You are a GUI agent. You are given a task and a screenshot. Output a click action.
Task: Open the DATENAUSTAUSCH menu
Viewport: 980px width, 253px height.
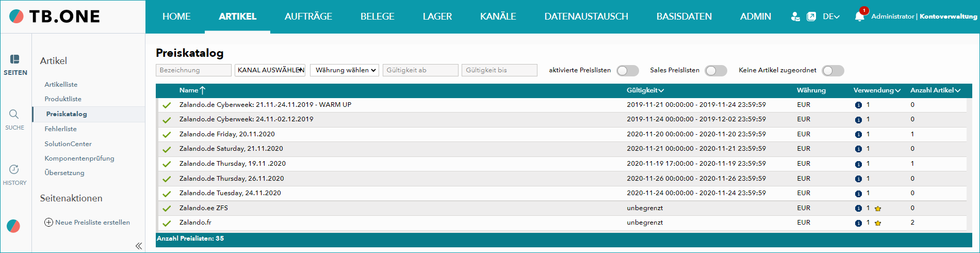point(586,17)
